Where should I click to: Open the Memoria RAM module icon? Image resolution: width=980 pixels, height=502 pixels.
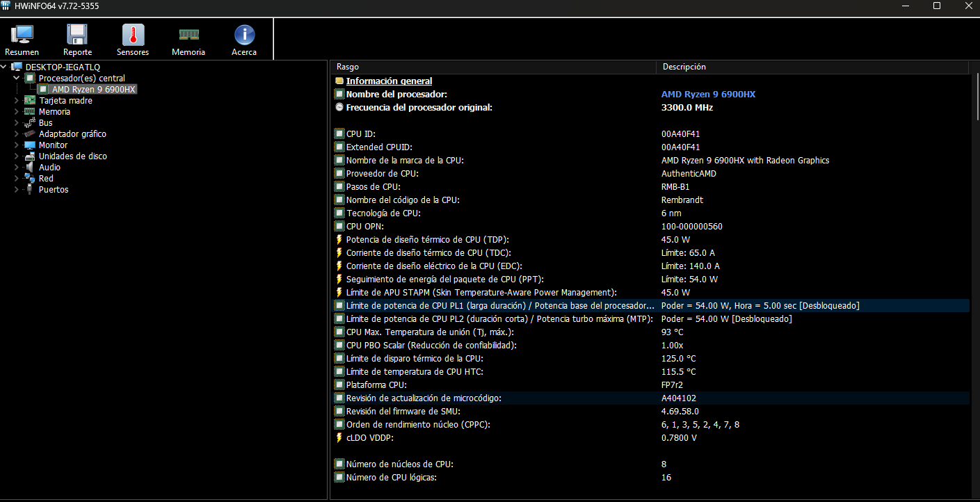pos(188,34)
